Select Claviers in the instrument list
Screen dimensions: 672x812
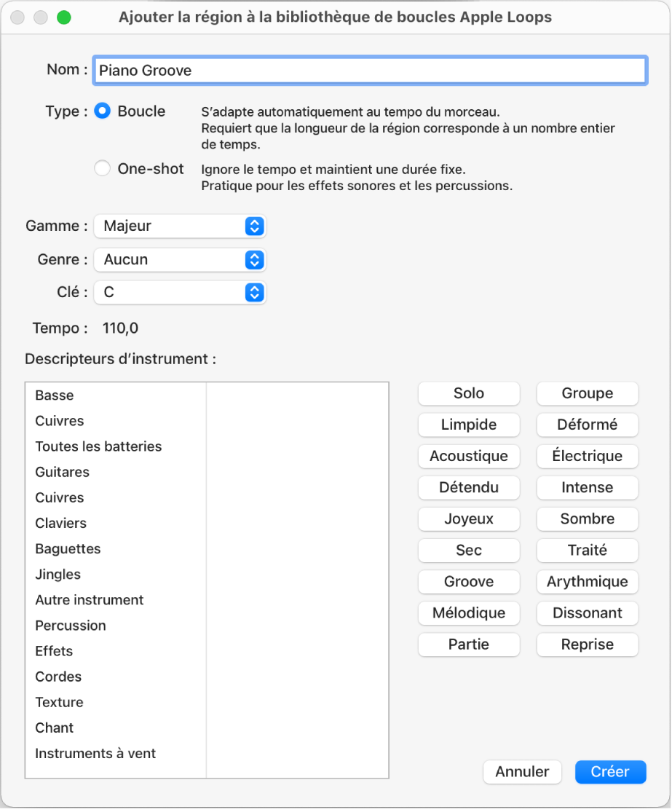61,523
